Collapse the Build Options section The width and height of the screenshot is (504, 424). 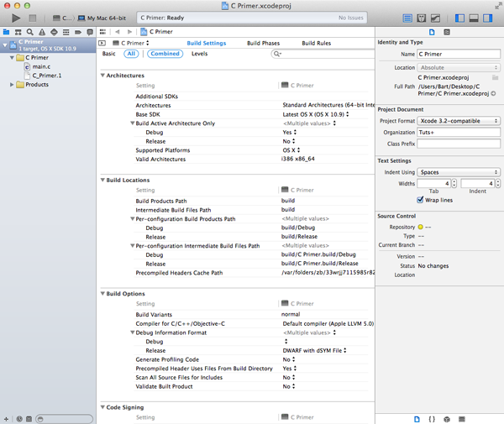point(102,294)
